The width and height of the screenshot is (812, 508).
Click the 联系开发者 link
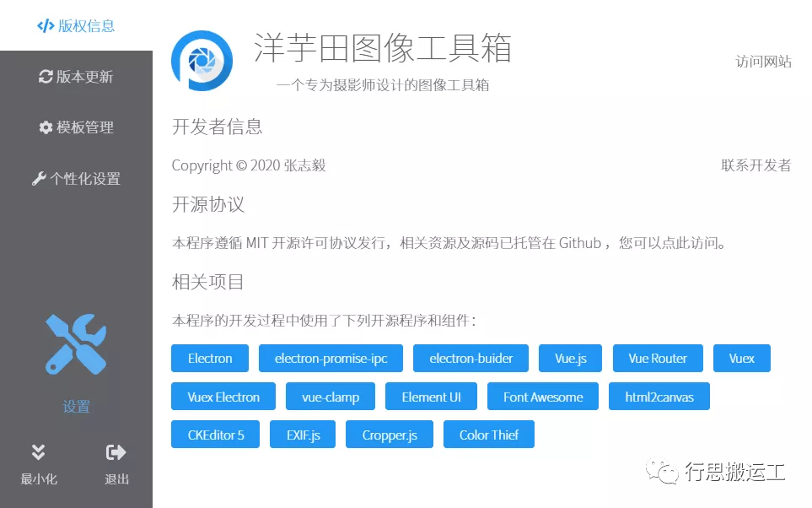pyautogui.click(x=756, y=165)
